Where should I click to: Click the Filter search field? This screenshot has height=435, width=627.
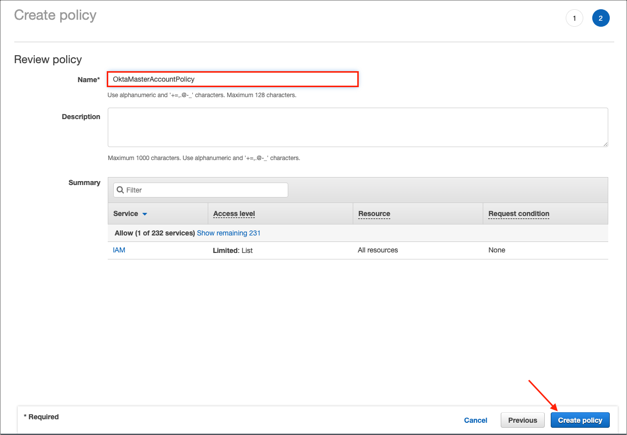coord(205,190)
